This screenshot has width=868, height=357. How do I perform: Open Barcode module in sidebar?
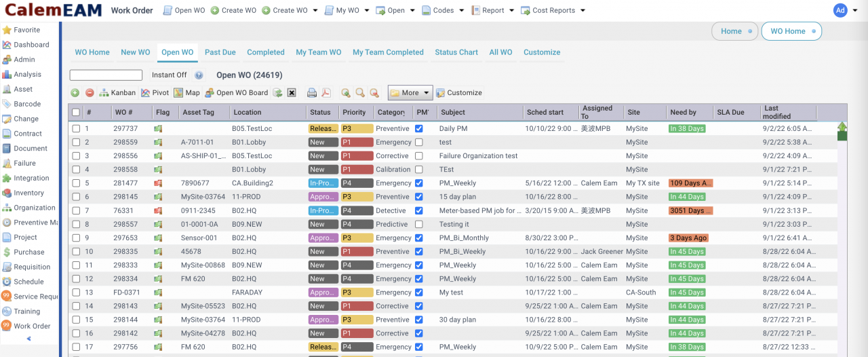coord(21,104)
